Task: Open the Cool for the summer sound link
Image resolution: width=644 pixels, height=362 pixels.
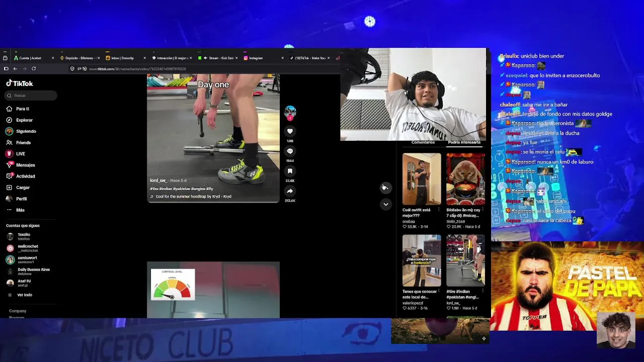Action: (191, 197)
